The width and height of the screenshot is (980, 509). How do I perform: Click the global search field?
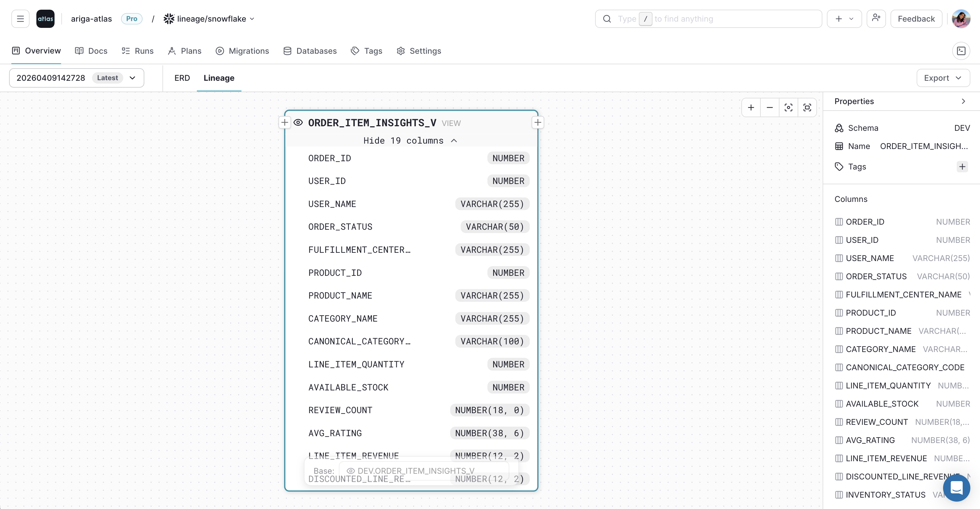[708, 18]
